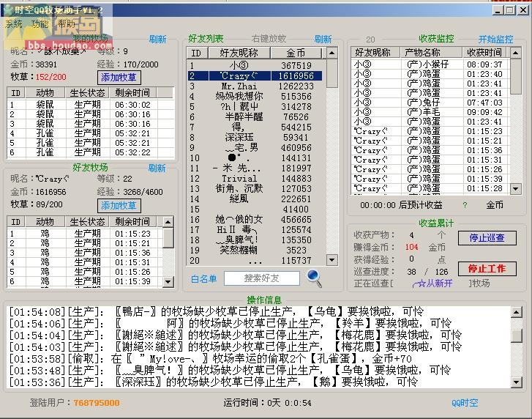This screenshot has height=419, width=532.
Task: Click log entry at 01:54:08 鴨店
Action: pyautogui.click(x=217, y=312)
